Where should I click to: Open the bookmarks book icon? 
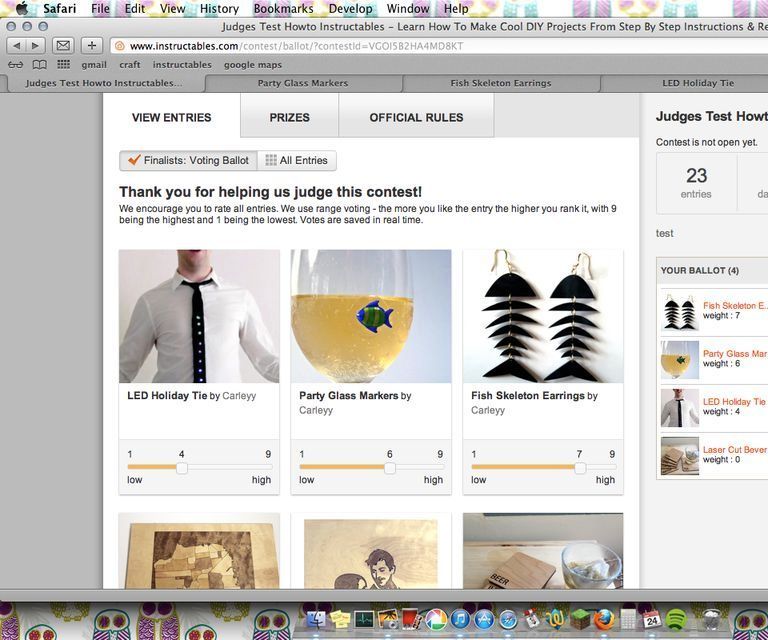(39, 65)
